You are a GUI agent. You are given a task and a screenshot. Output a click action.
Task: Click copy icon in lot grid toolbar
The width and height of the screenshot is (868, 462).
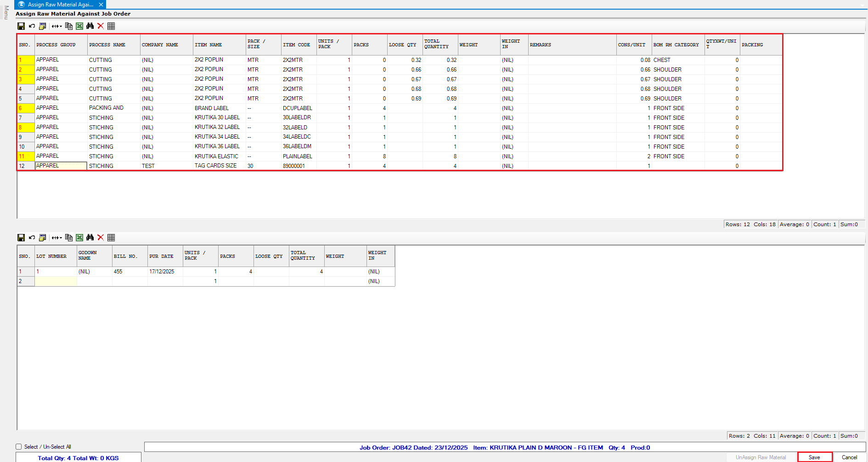coord(69,238)
